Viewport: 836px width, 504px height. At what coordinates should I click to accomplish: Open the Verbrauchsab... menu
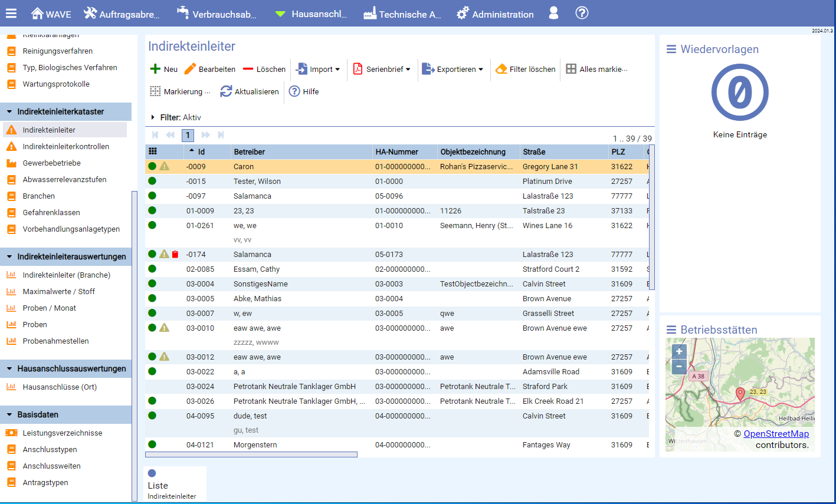[x=217, y=13]
